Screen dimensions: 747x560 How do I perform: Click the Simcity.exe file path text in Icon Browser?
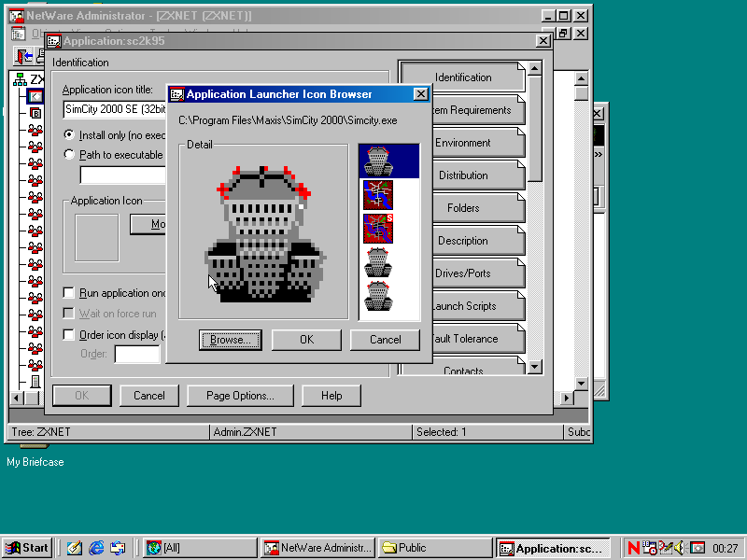coord(288,120)
